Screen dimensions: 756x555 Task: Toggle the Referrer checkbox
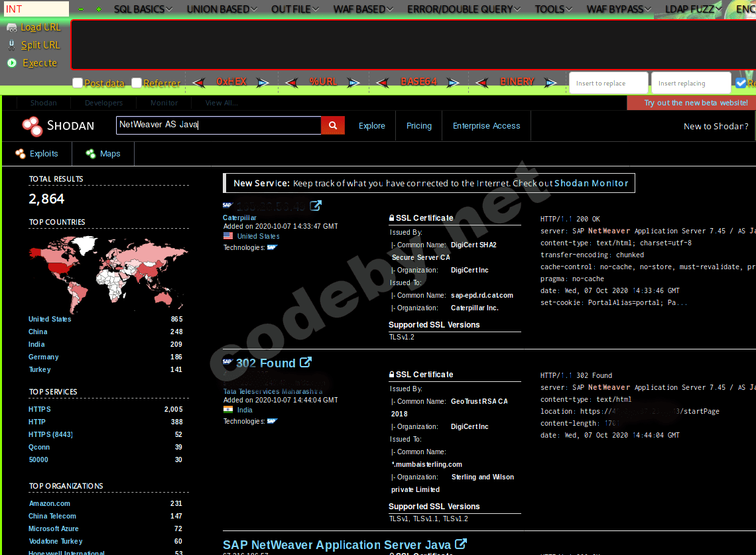point(137,82)
